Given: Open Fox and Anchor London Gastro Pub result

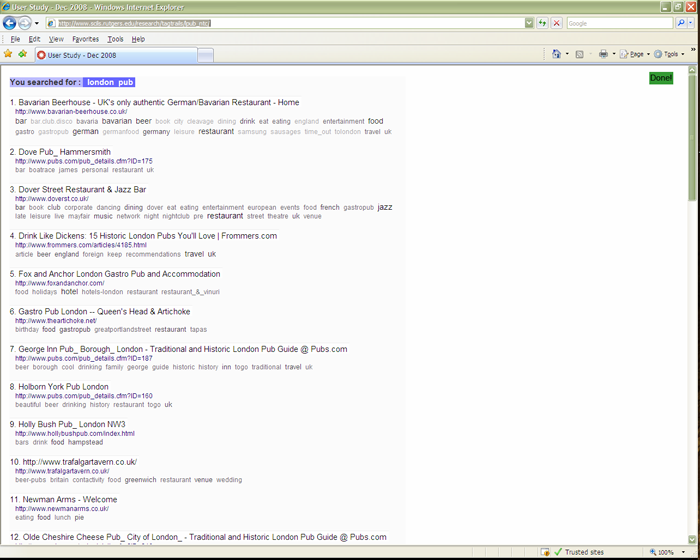Looking at the screenshot, I should tap(119, 274).
